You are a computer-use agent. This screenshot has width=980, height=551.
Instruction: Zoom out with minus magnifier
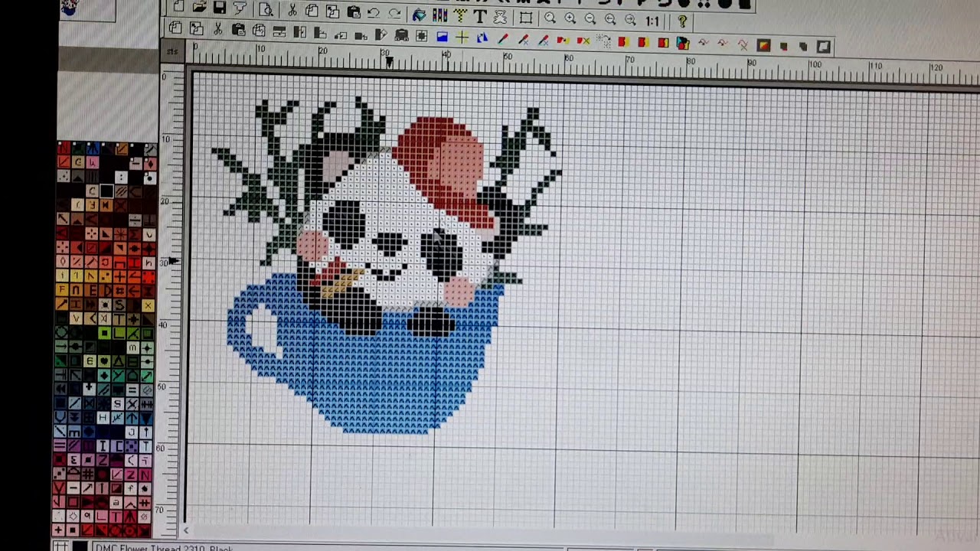[x=590, y=19]
